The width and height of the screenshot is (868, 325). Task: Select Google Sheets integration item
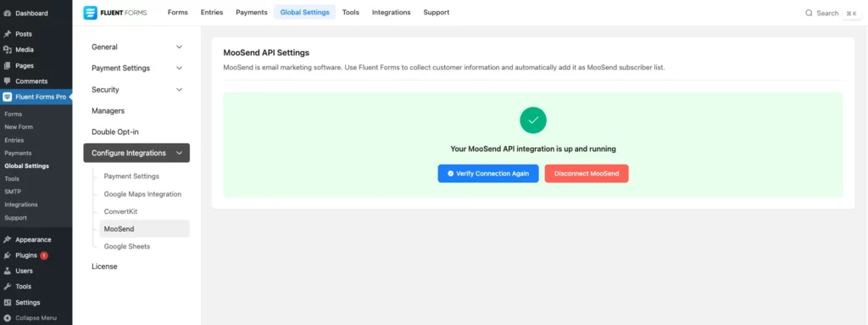pyautogui.click(x=127, y=246)
